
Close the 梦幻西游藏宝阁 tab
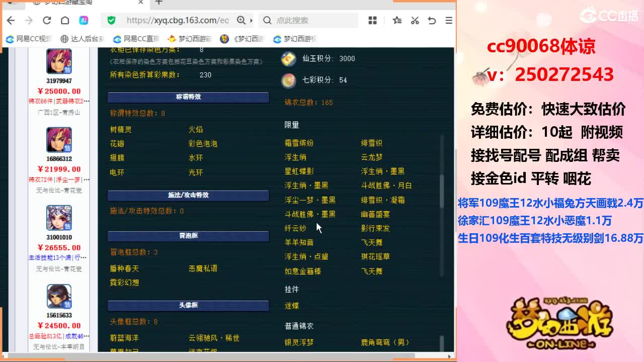141,3
